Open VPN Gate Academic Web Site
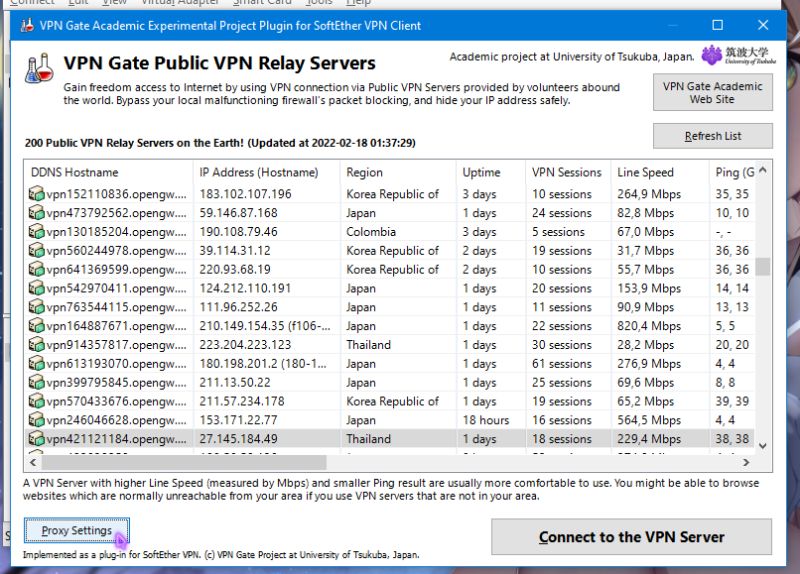The image size is (800, 574). [713, 92]
